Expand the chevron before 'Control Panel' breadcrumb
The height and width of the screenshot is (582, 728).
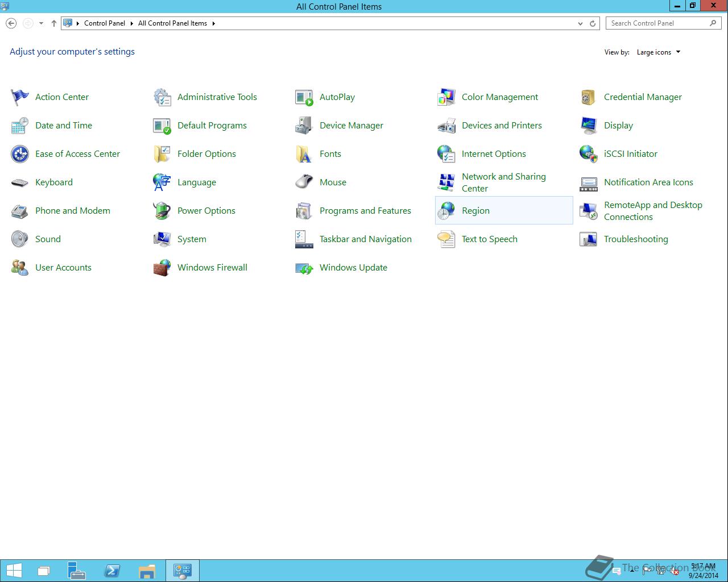pyautogui.click(x=78, y=23)
